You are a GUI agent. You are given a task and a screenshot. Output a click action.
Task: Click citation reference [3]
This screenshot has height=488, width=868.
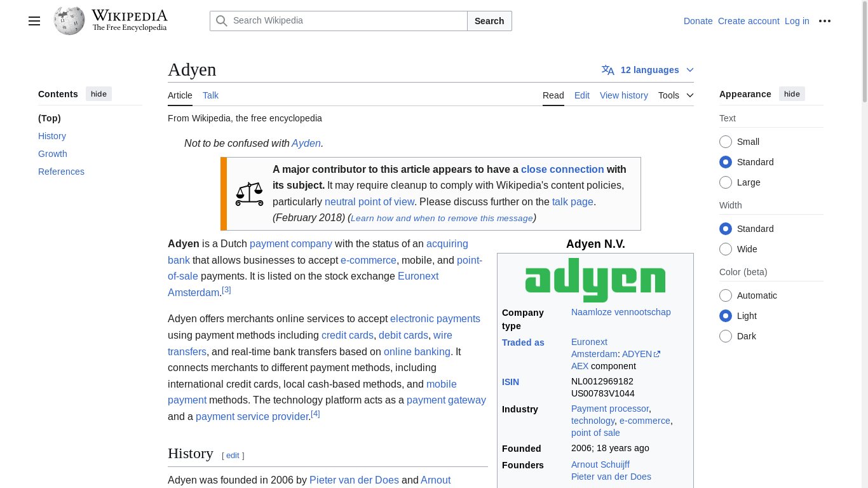[226, 290]
